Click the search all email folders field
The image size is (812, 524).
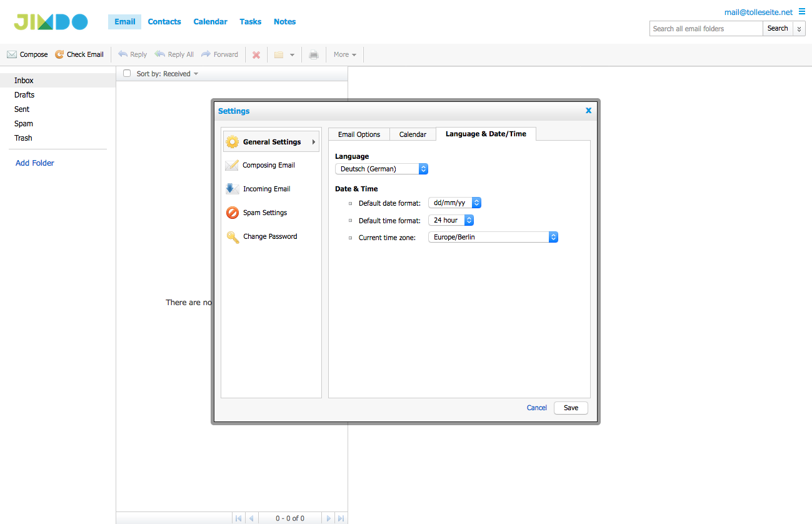click(706, 29)
